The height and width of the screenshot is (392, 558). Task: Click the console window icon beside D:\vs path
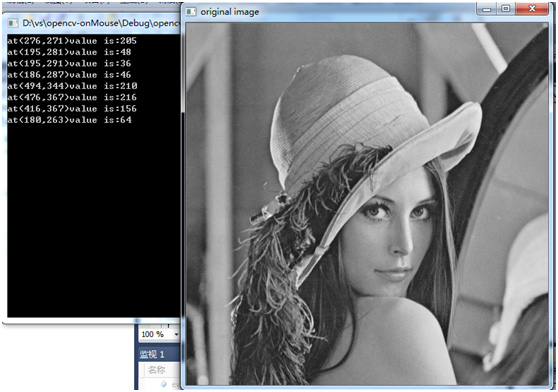tap(13, 23)
